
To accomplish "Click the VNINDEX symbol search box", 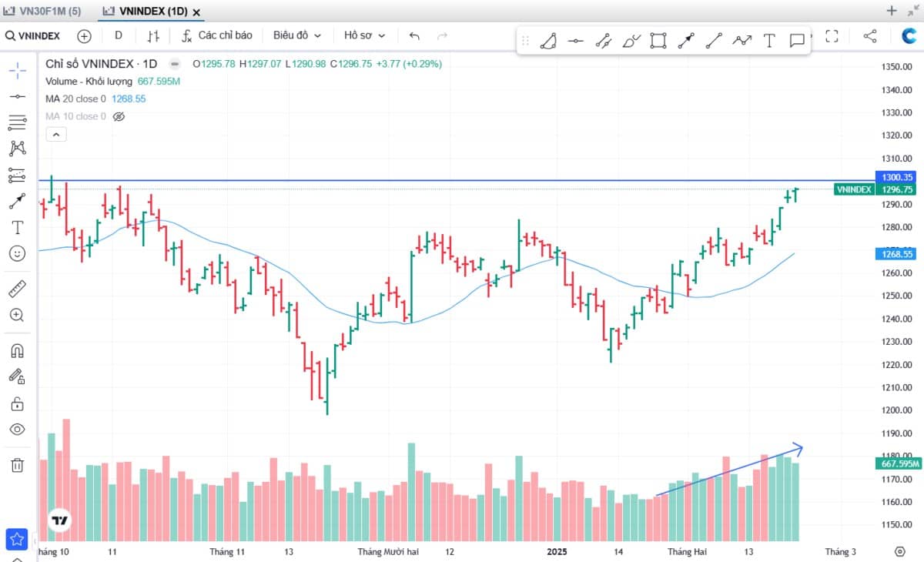I will 33,35.
